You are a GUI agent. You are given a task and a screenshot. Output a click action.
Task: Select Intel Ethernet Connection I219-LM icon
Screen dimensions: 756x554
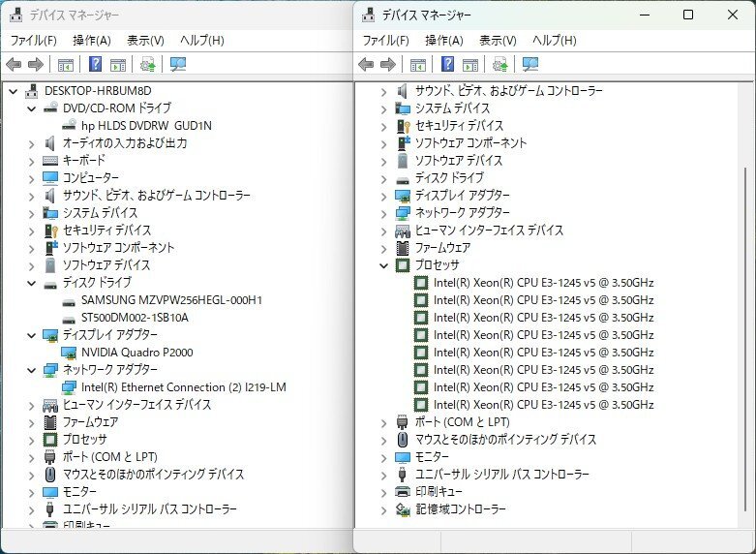click(x=69, y=387)
